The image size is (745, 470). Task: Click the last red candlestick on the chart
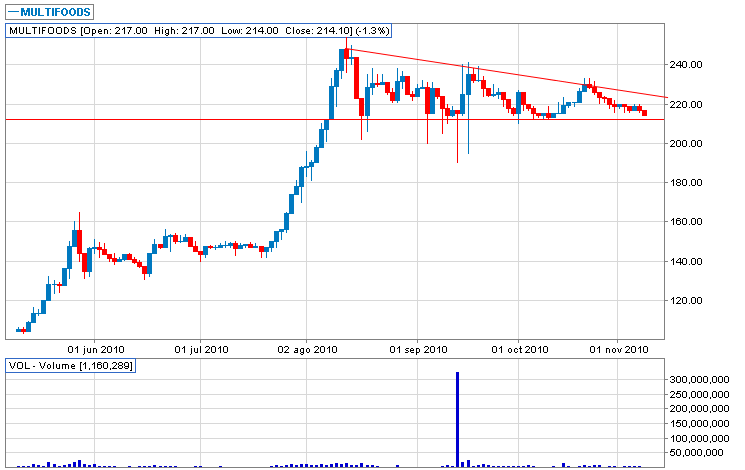[644, 113]
